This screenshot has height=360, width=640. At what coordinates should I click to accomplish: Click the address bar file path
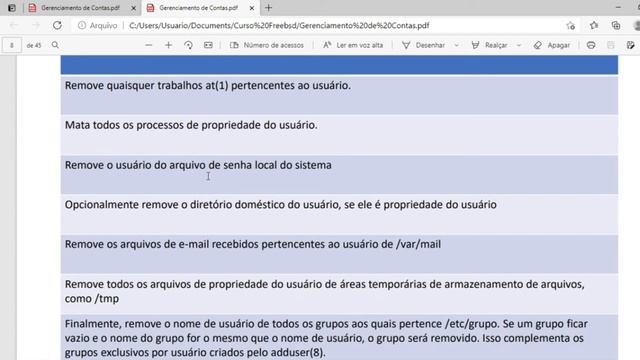pos(279,25)
